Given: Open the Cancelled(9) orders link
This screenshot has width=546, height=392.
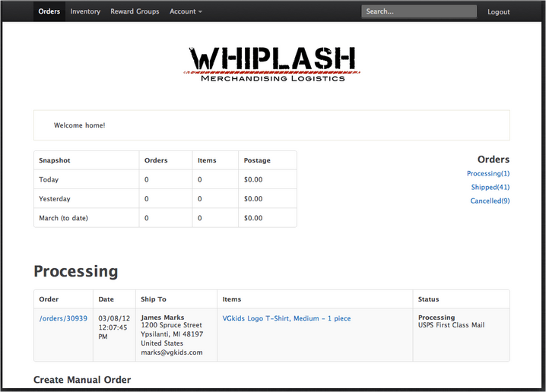Looking at the screenshot, I should (x=490, y=201).
